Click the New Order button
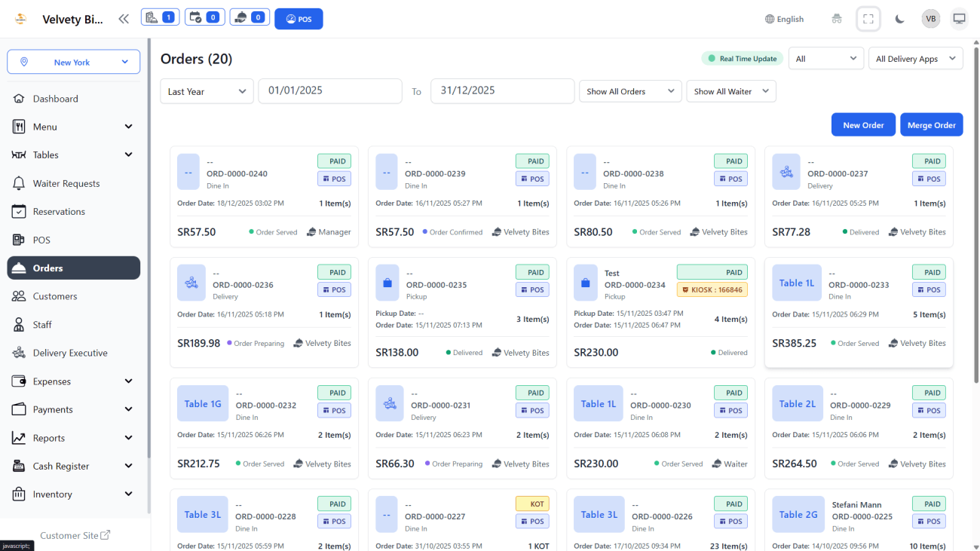The height and width of the screenshot is (551, 980). click(862, 125)
